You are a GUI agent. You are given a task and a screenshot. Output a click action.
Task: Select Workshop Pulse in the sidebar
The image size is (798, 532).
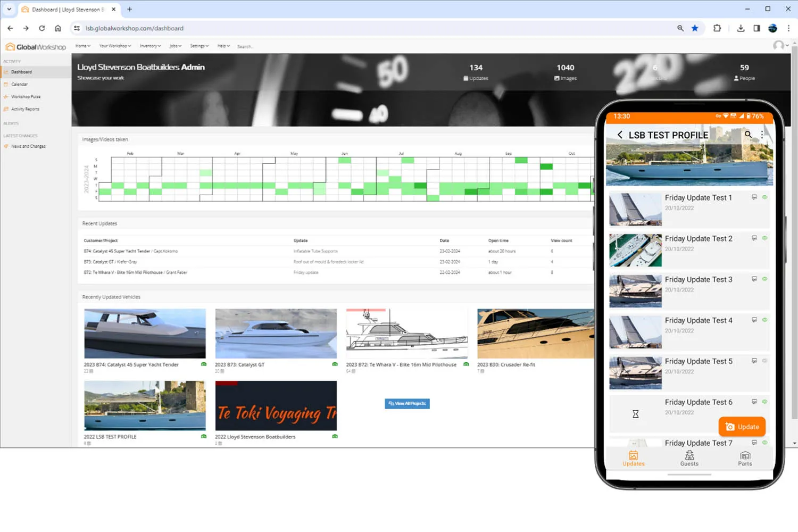point(26,97)
